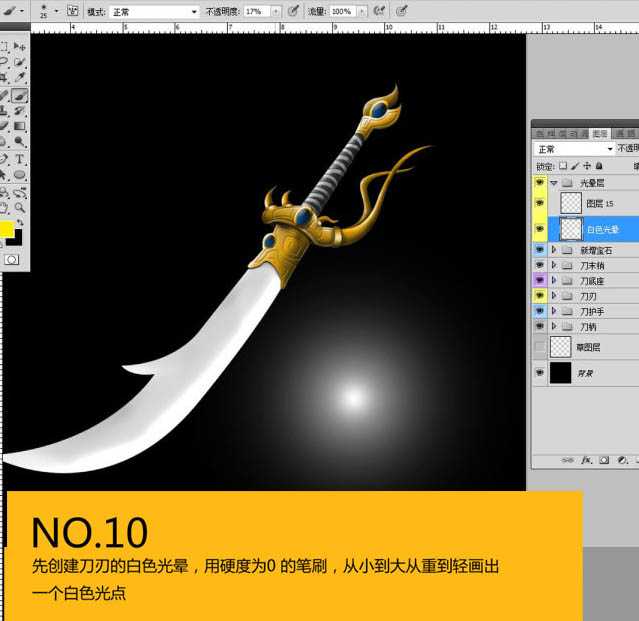Expand the 刀末梢 group
This screenshot has width=639, height=621.
554,265
